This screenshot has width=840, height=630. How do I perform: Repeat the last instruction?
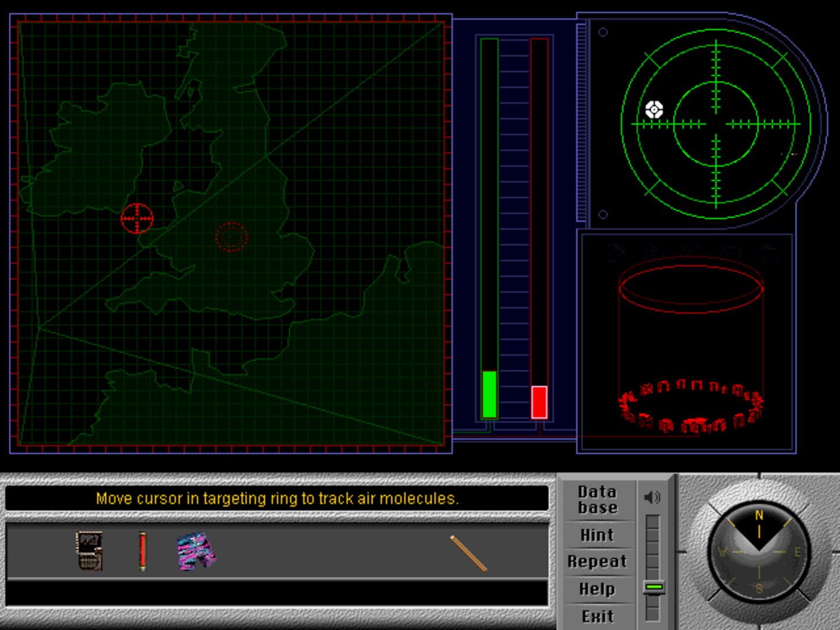597,561
